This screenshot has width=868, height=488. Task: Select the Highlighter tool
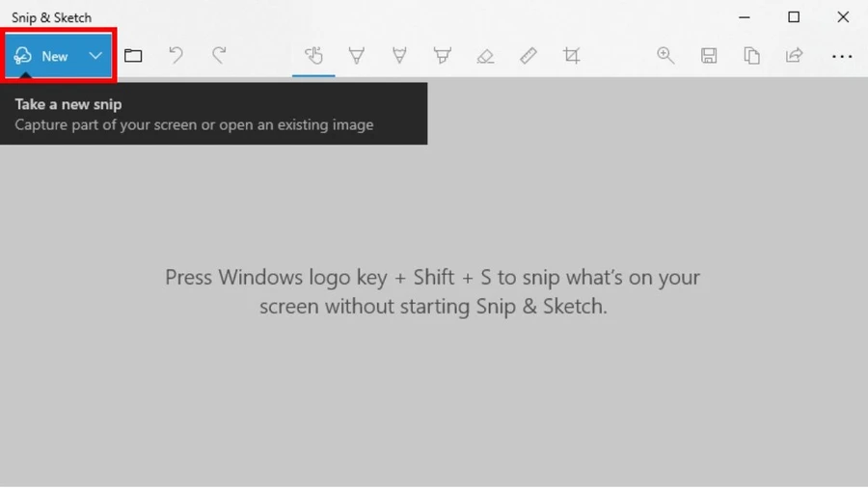(x=443, y=55)
